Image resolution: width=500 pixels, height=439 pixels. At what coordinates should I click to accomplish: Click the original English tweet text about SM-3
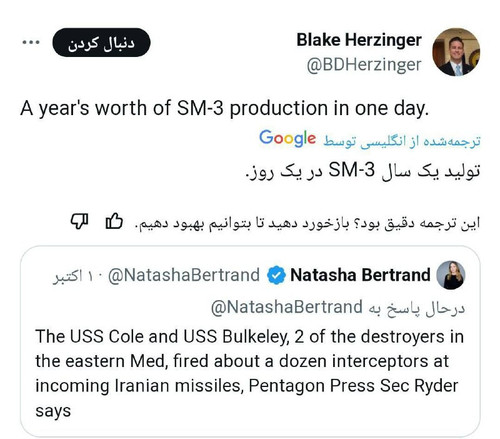point(224,109)
